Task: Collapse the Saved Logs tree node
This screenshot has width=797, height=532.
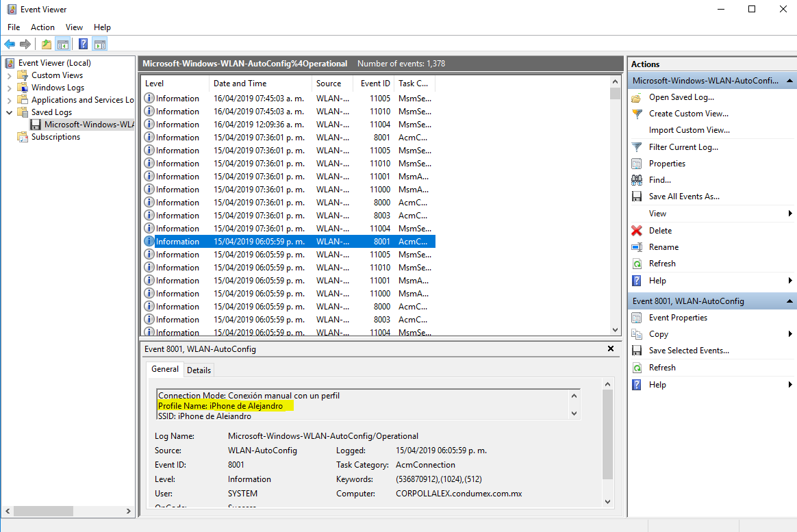Action: (9, 112)
